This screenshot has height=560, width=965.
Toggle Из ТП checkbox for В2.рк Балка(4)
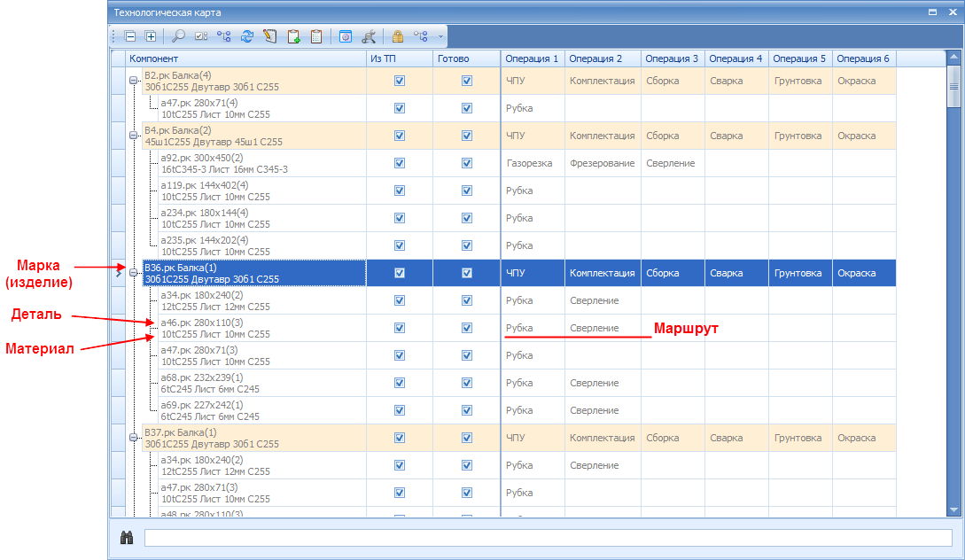click(x=400, y=81)
